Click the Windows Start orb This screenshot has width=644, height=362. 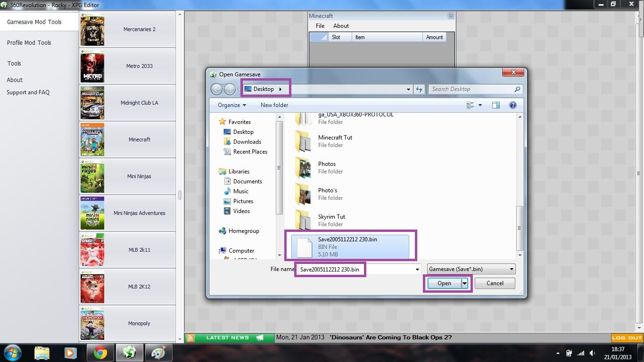click(13, 353)
